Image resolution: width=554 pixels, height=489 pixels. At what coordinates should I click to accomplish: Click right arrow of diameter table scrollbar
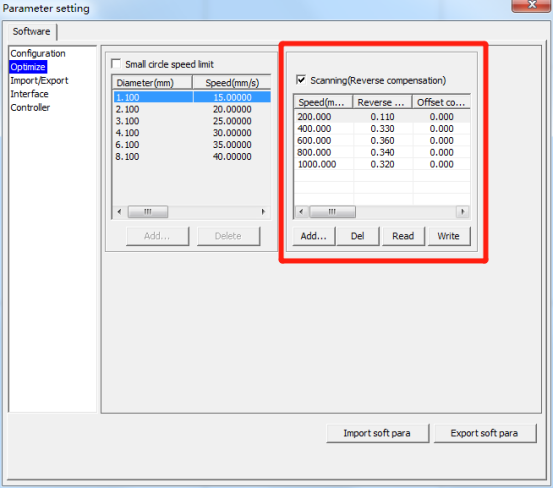(x=263, y=212)
